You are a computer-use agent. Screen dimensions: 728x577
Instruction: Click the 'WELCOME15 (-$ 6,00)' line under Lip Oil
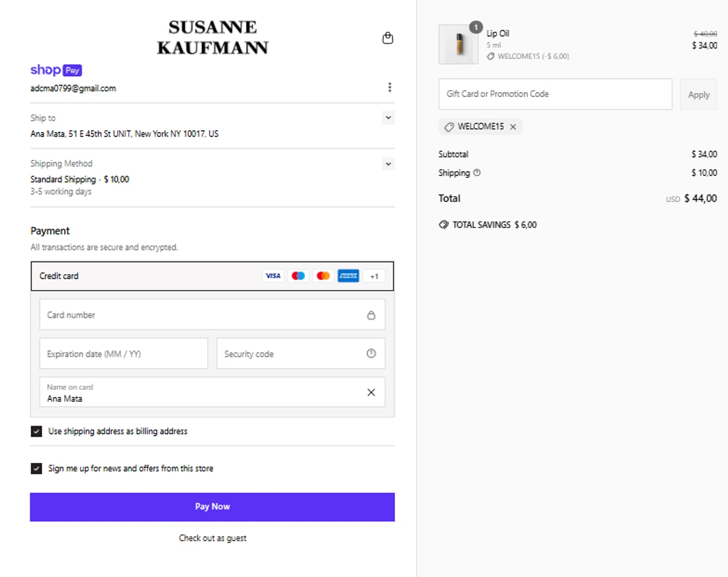[528, 56]
